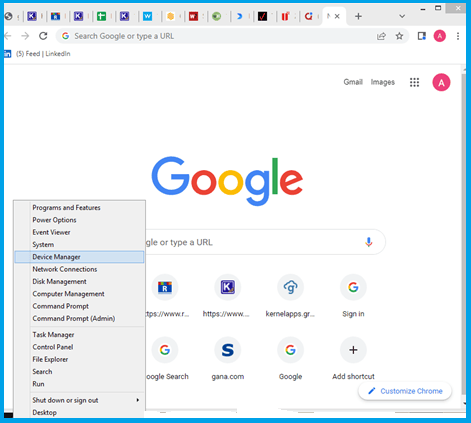Click the share page icon in address bar
The width and height of the screenshot is (471, 423).
pyautogui.click(x=381, y=36)
